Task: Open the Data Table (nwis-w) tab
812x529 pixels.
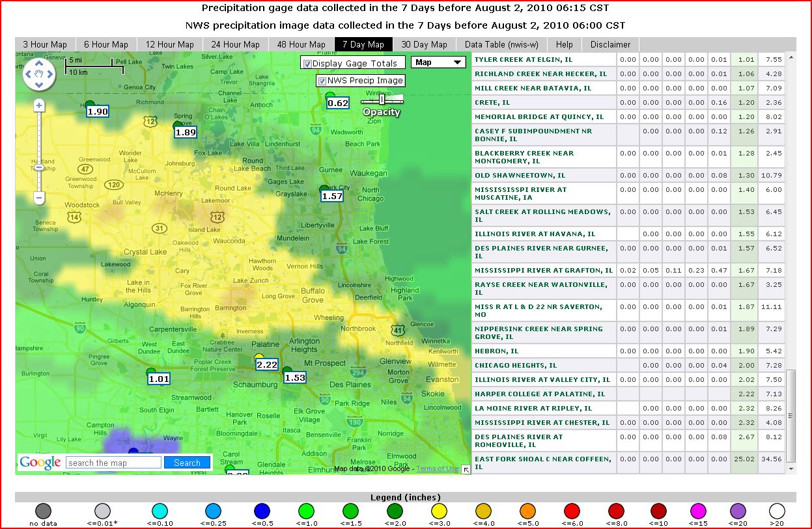Action: (x=501, y=44)
